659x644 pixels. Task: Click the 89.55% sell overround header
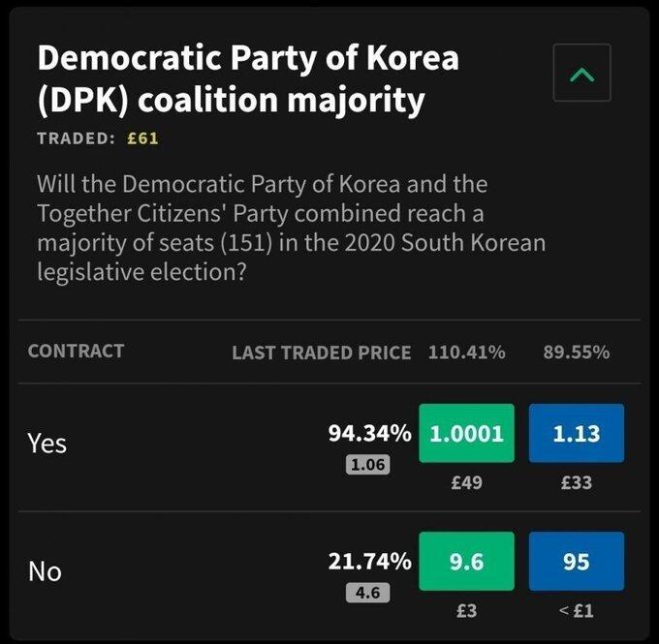tap(576, 353)
